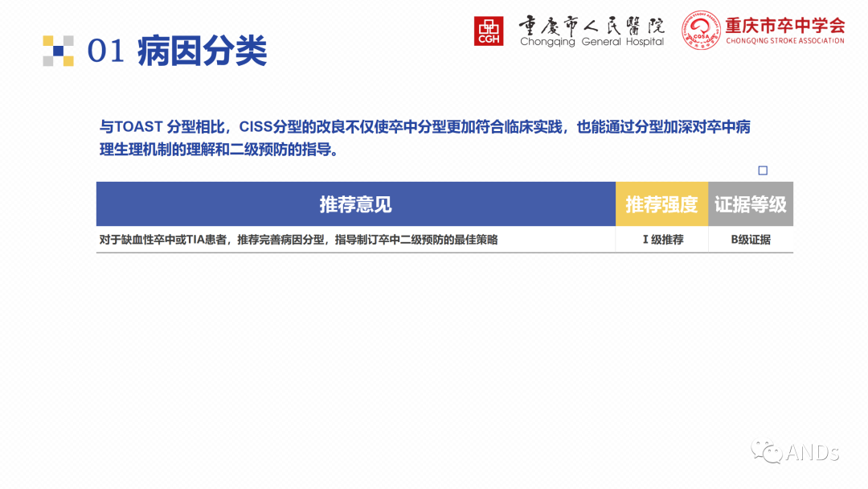
Task: Click the red CGH hospital logo
Action: click(x=489, y=31)
